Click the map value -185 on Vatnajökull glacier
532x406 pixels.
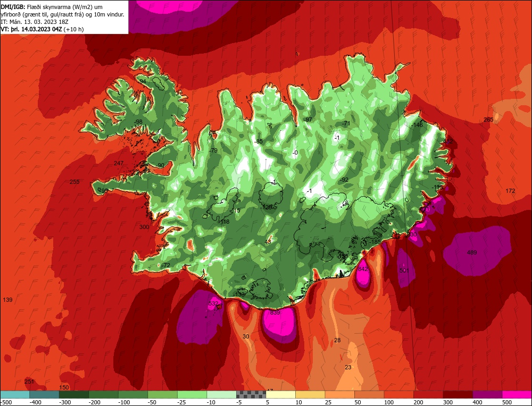coord(375,242)
